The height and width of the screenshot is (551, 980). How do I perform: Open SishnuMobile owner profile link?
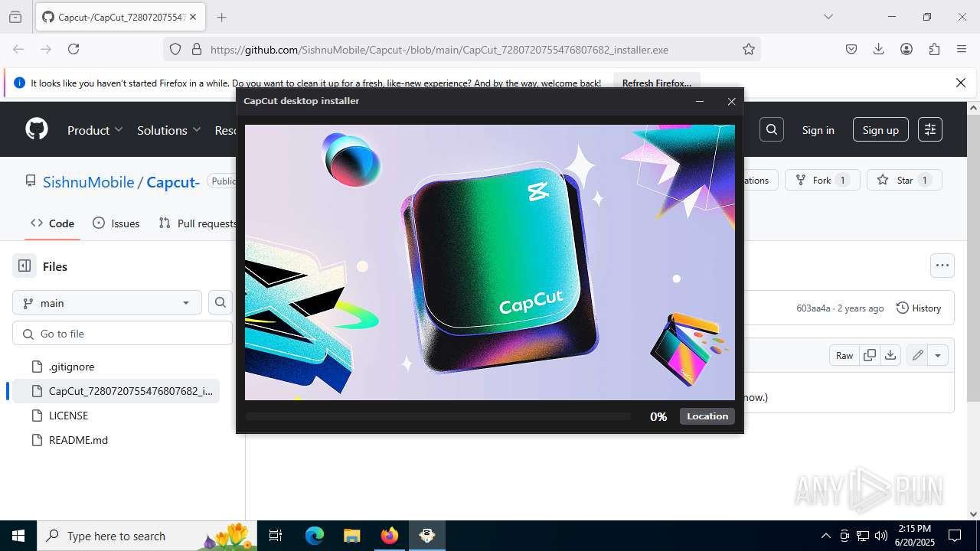tap(88, 181)
